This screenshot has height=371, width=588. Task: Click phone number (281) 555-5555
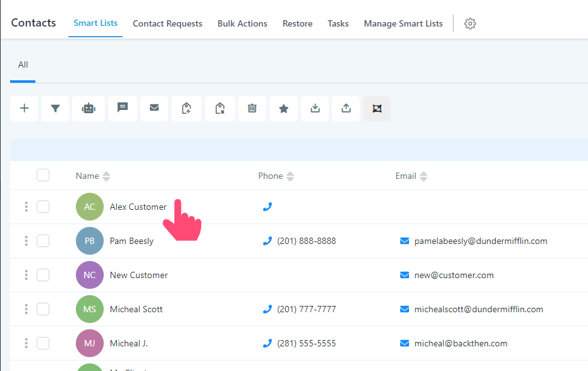coord(307,343)
